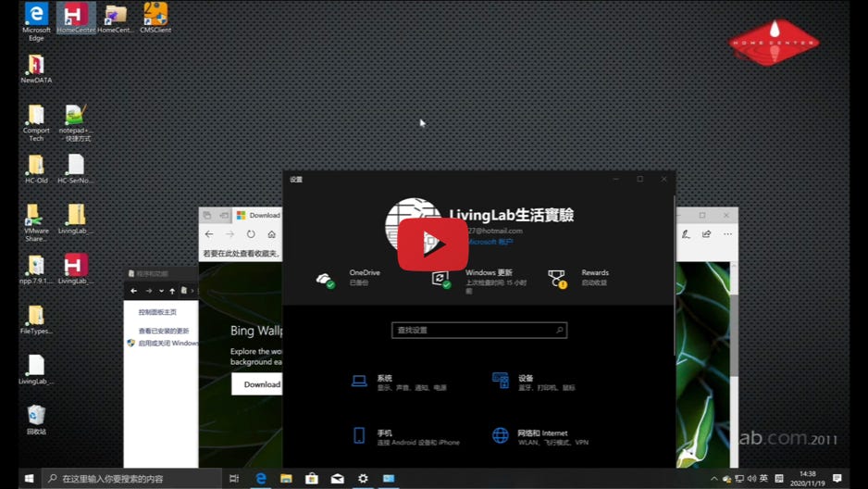Click the Windows Start button
The image size is (868, 489).
[x=30, y=479]
